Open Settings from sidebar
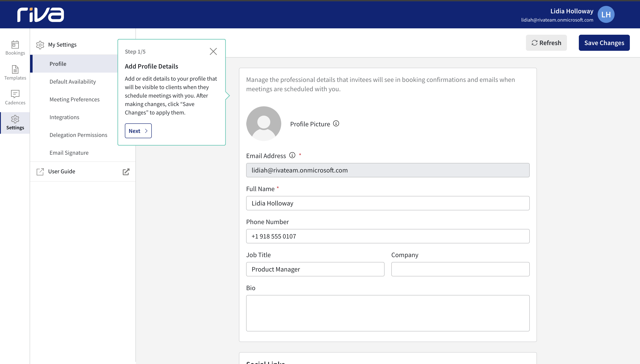This screenshot has height=364, width=640. [15, 123]
